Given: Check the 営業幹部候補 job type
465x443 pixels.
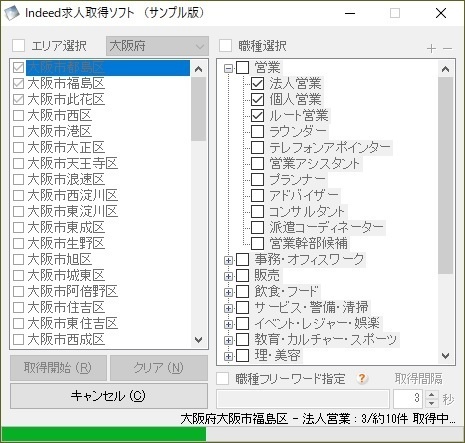Looking at the screenshot, I should 257,243.
